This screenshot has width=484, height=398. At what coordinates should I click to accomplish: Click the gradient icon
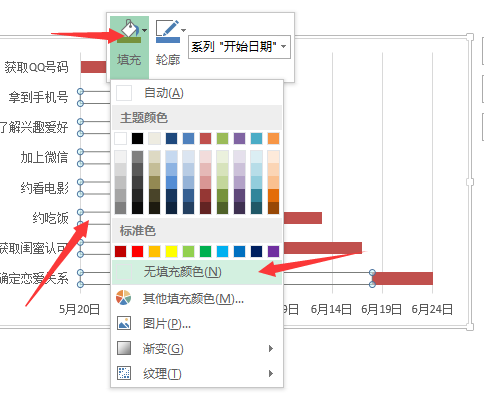pyautogui.click(x=124, y=348)
